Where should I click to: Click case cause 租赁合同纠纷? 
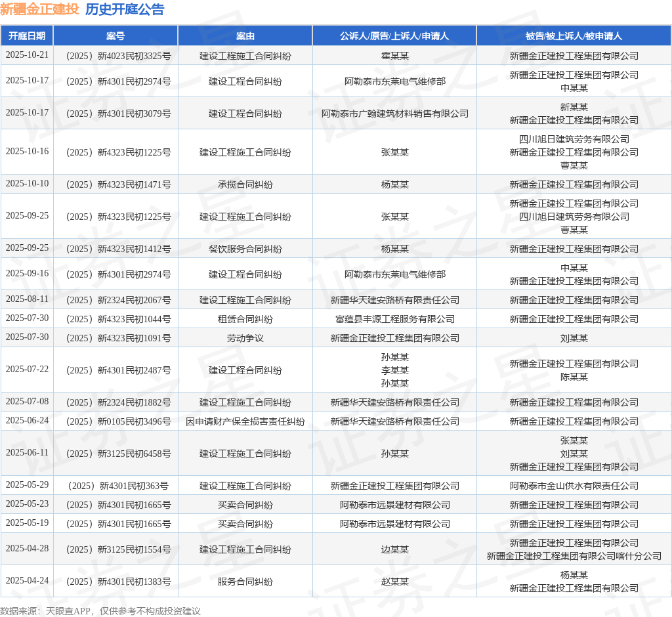pyautogui.click(x=245, y=319)
